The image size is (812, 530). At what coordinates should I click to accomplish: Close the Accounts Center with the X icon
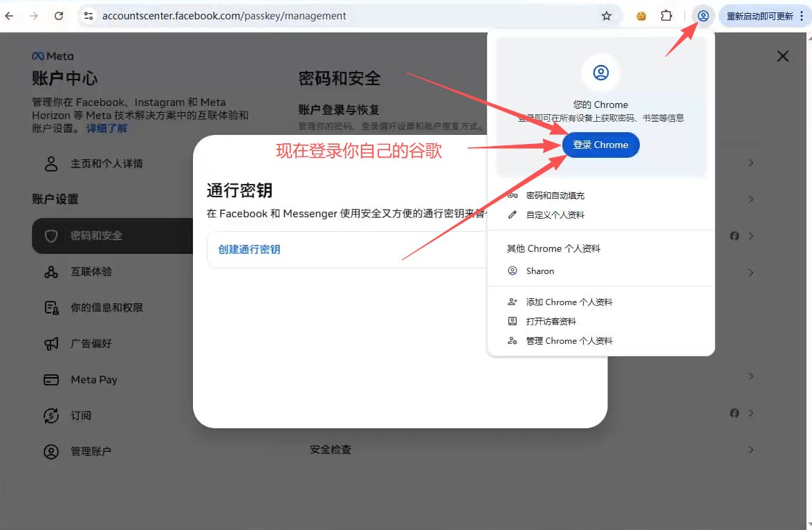tap(782, 56)
